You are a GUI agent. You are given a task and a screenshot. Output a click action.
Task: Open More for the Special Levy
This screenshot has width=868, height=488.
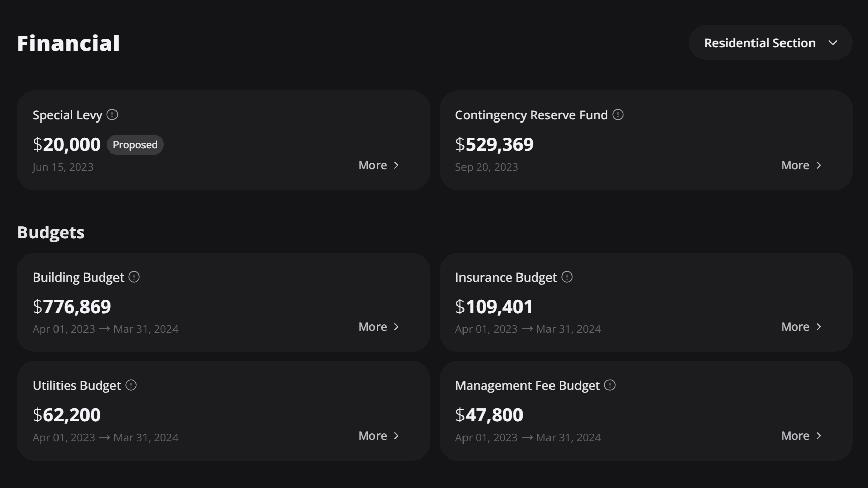(372, 165)
